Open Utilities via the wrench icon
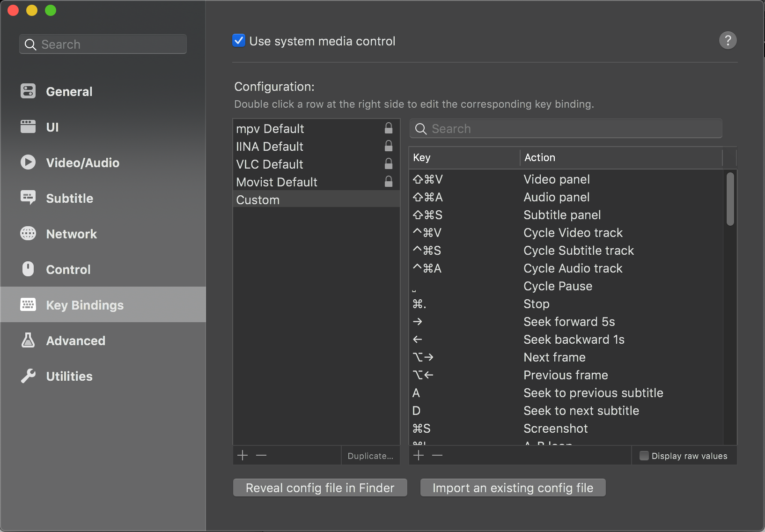This screenshot has width=765, height=532. (x=28, y=376)
